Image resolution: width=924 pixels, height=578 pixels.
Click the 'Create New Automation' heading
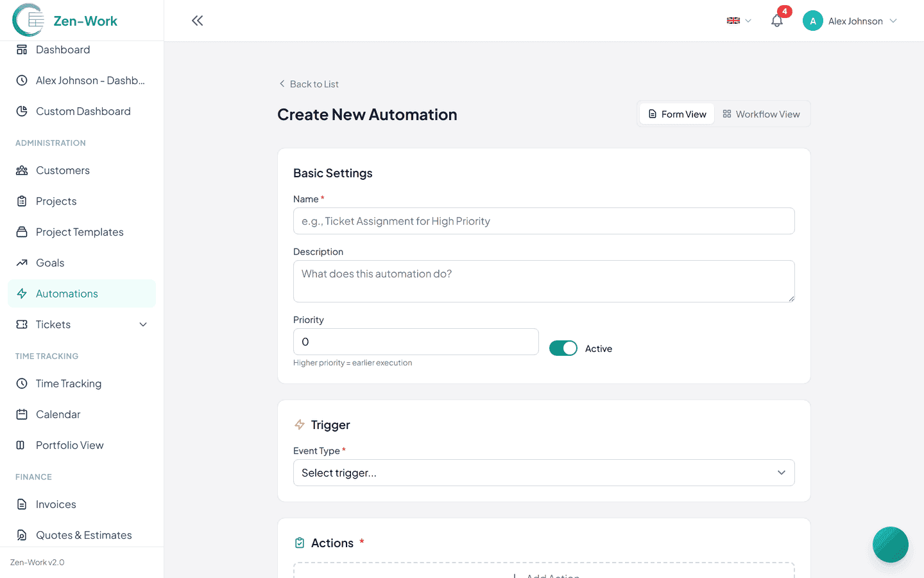point(367,114)
